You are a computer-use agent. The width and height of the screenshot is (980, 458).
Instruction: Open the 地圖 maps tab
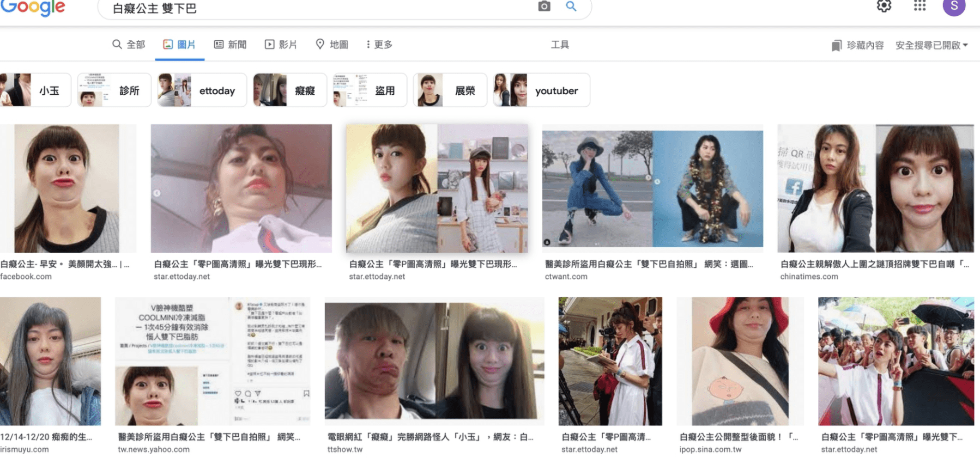331,45
